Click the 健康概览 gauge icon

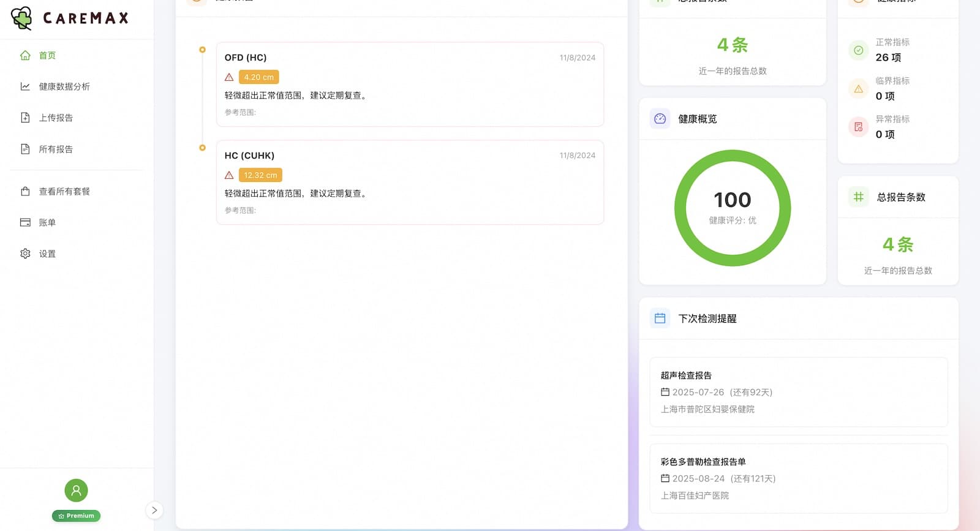coord(660,119)
